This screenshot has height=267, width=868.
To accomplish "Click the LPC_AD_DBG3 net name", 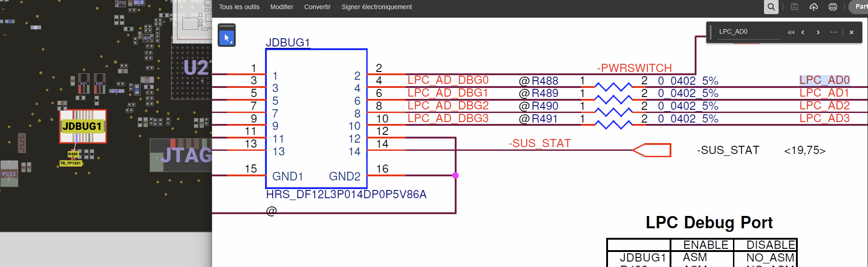I will (448, 118).
